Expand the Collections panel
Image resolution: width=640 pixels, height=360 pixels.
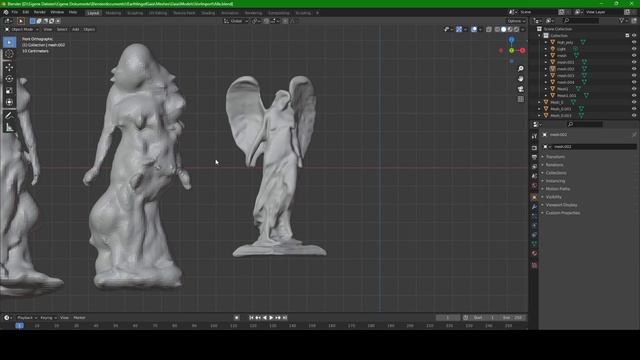556,173
